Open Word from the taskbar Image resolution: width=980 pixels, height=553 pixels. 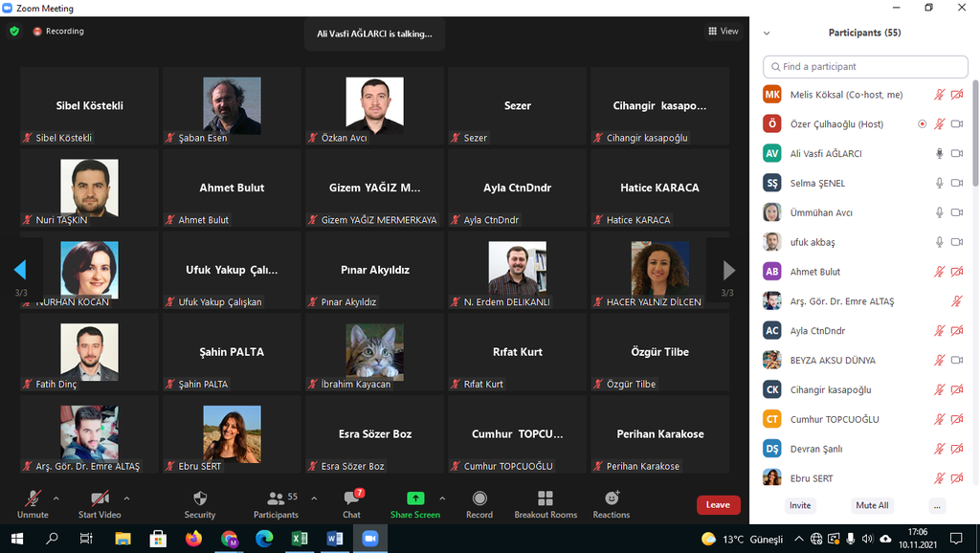click(x=335, y=539)
